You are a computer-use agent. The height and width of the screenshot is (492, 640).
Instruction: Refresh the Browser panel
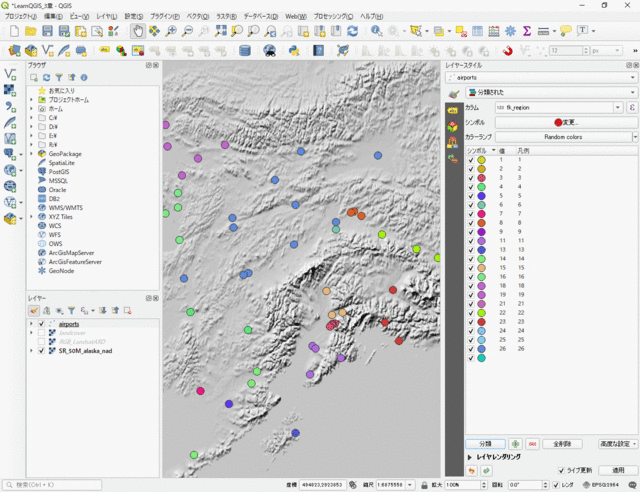click(47, 78)
